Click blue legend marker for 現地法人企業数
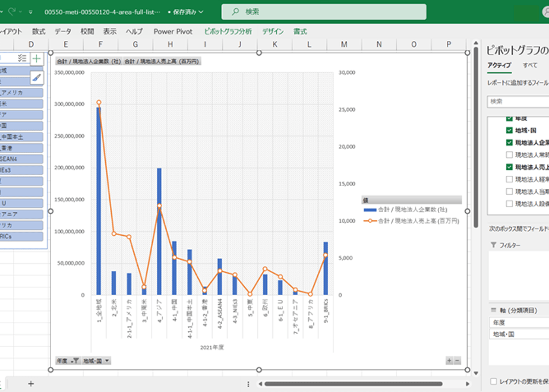This screenshot has width=549, height=392. (370, 210)
